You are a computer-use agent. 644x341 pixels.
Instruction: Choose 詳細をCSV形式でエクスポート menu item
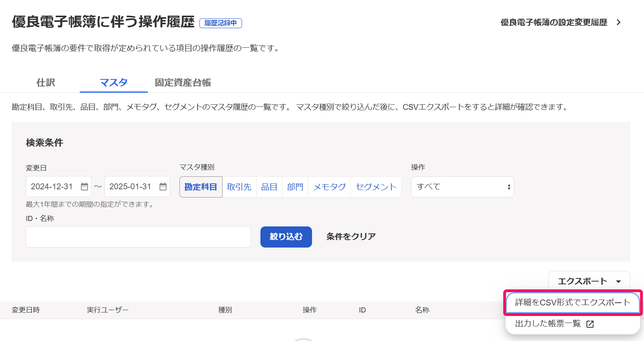[x=573, y=302]
